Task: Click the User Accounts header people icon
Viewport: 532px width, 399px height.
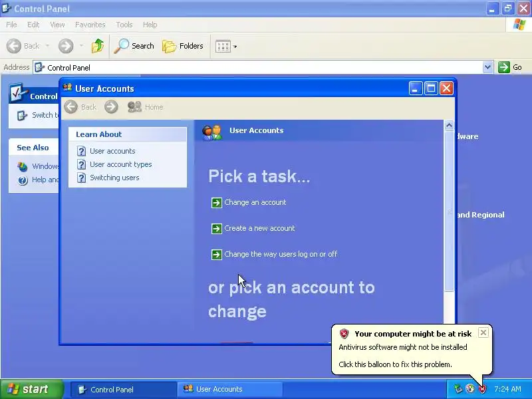Action: [212, 132]
